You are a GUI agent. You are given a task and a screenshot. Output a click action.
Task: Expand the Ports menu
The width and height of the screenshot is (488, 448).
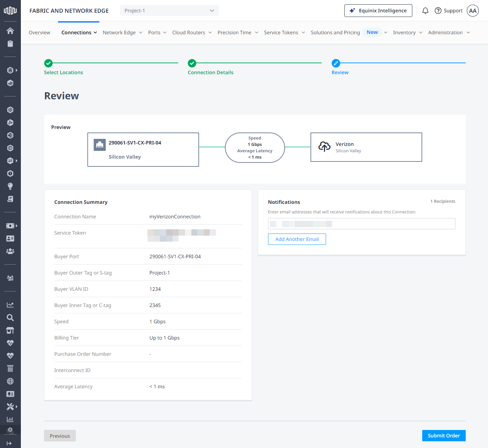coord(157,33)
